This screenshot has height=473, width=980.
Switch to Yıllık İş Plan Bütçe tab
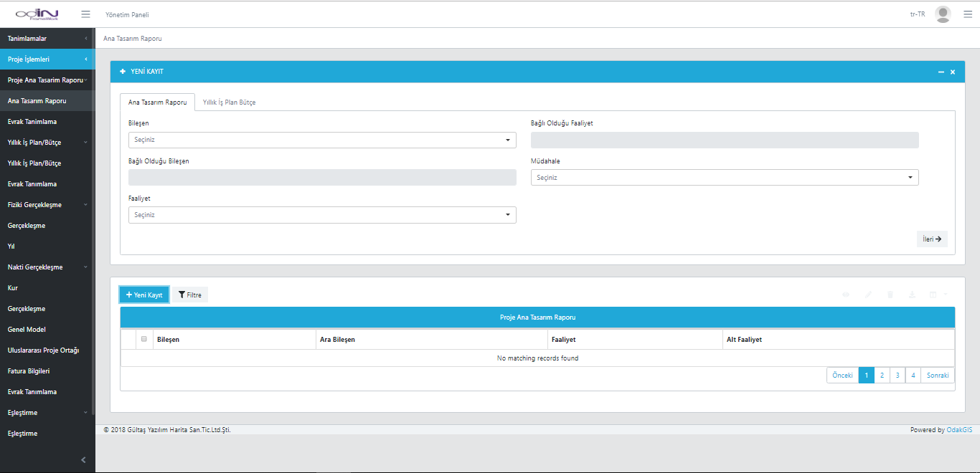pos(229,102)
